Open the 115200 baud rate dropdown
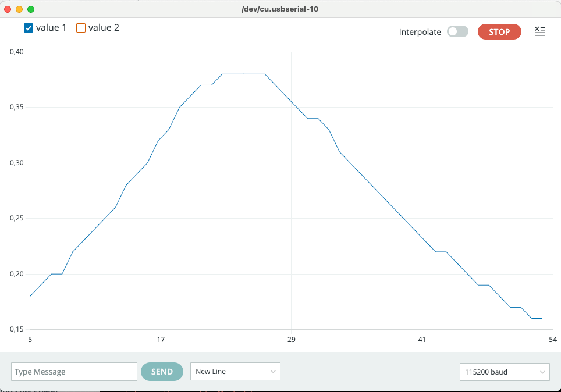The width and height of the screenshot is (561, 392). [x=504, y=372]
